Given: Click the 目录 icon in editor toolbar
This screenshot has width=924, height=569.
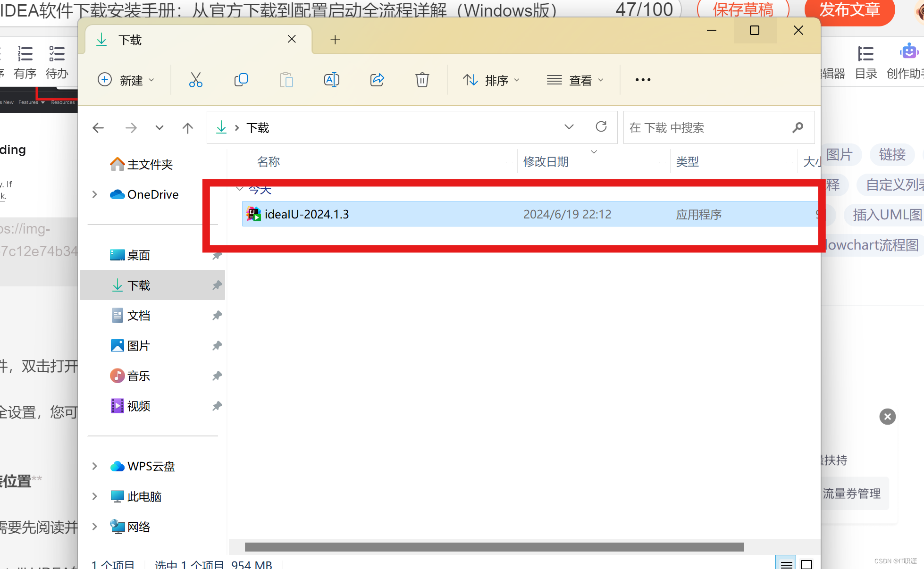Looking at the screenshot, I should point(866,54).
